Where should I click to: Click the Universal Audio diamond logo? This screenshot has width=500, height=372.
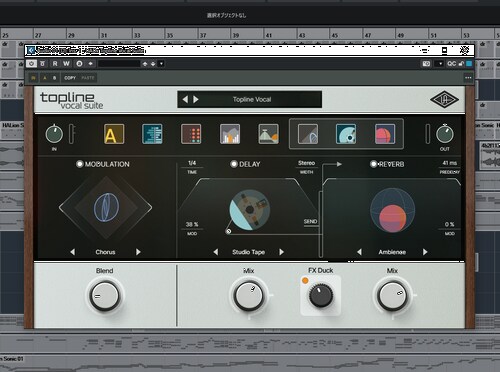[444, 99]
